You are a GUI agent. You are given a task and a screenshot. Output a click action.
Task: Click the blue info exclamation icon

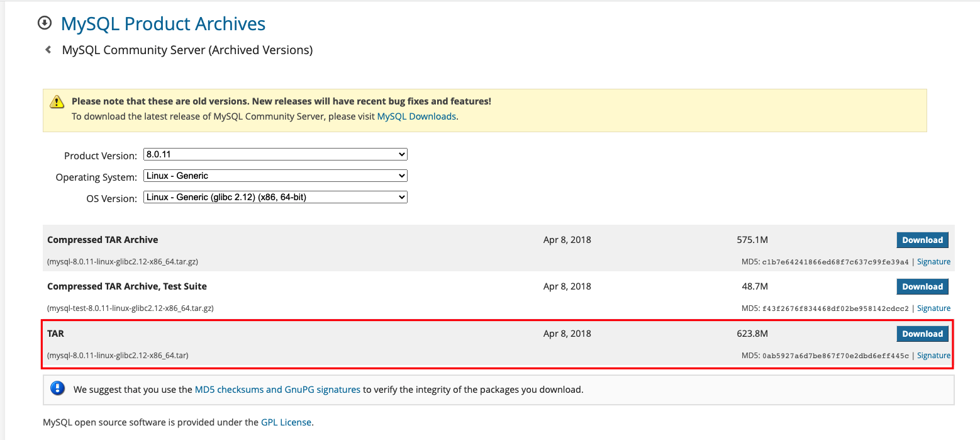click(x=58, y=389)
